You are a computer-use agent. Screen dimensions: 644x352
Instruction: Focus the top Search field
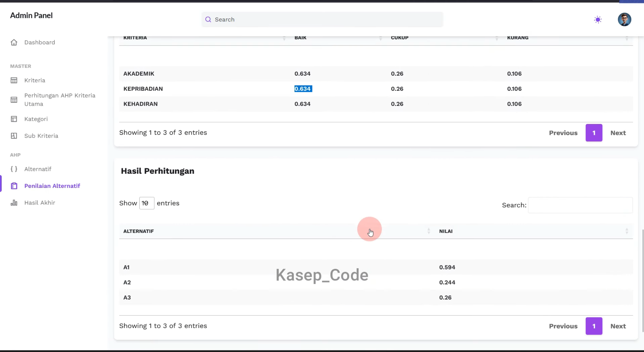[322, 19]
